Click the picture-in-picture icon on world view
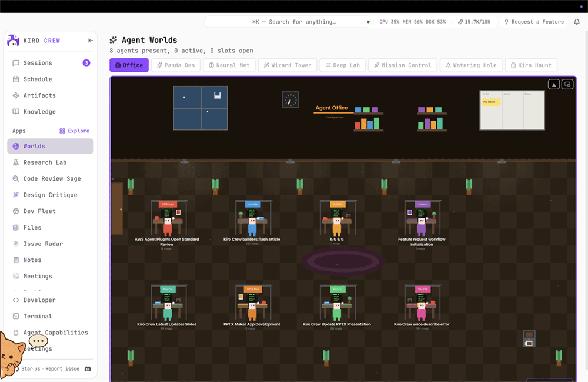The width and height of the screenshot is (588, 382). (567, 84)
